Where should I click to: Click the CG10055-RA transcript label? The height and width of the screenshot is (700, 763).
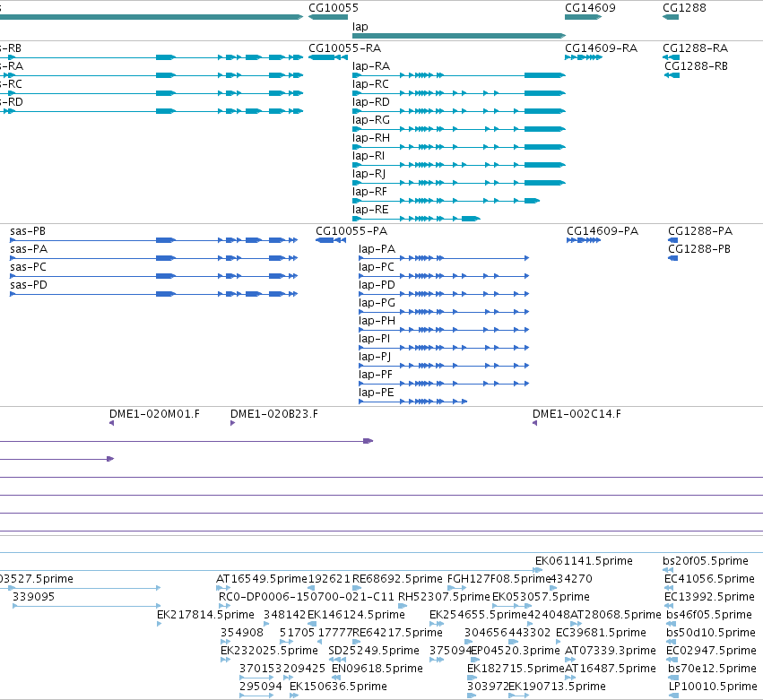(x=344, y=48)
